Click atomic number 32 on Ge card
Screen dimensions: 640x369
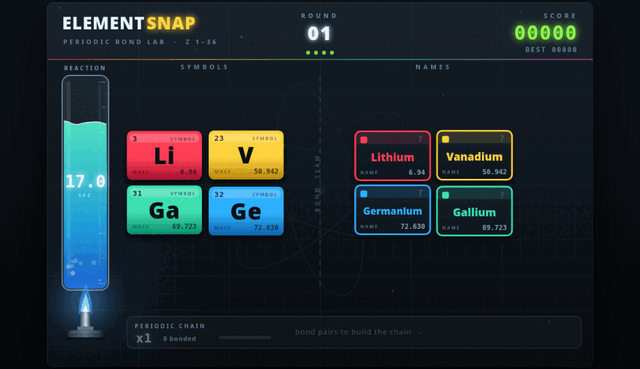(x=219, y=194)
